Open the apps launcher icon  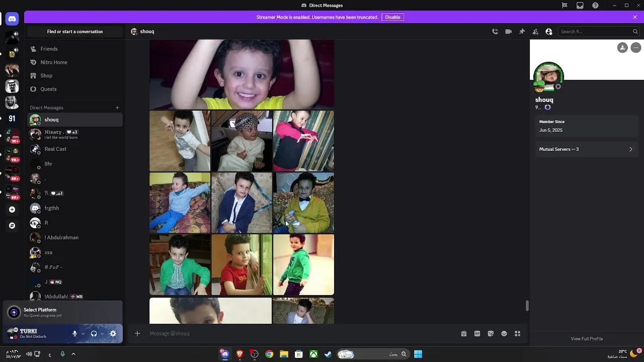517,333
